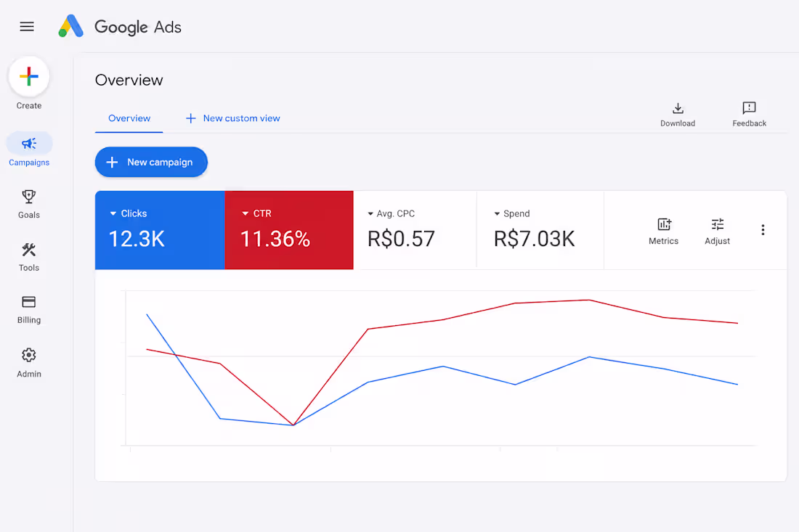Open the hamburger main menu
Screen dimensions: 799x532
pyautogui.click(x=27, y=26)
